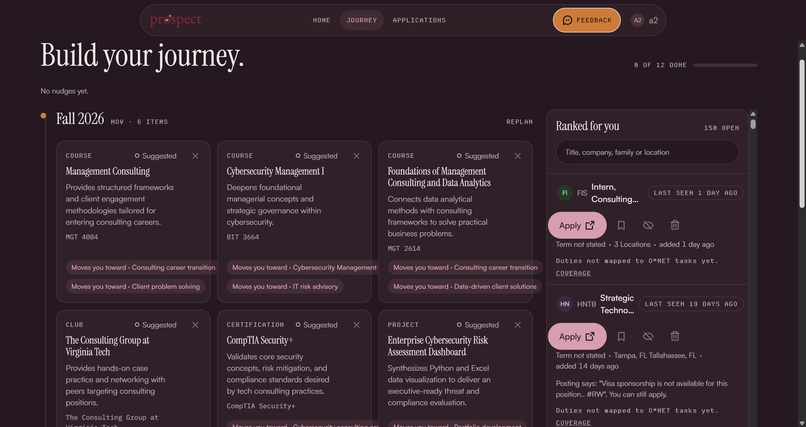The height and width of the screenshot is (427, 806).
Task: Toggle Suggested status on Consulting Group club card
Action: [x=155, y=325]
